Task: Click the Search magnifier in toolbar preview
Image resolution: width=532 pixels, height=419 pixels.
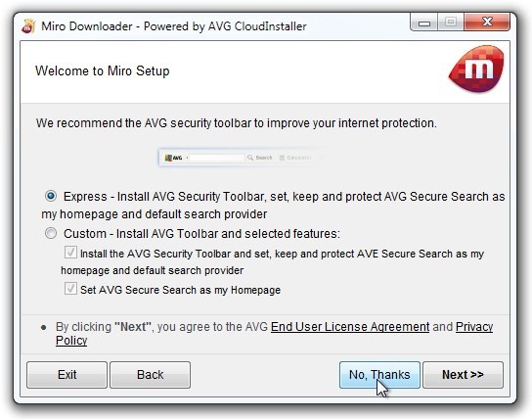Action: (x=250, y=158)
